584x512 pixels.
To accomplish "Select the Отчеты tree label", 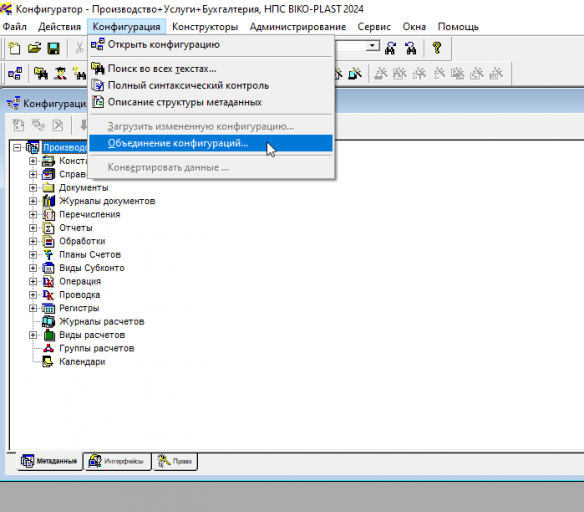I will pyautogui.click(x=76, y=228).
